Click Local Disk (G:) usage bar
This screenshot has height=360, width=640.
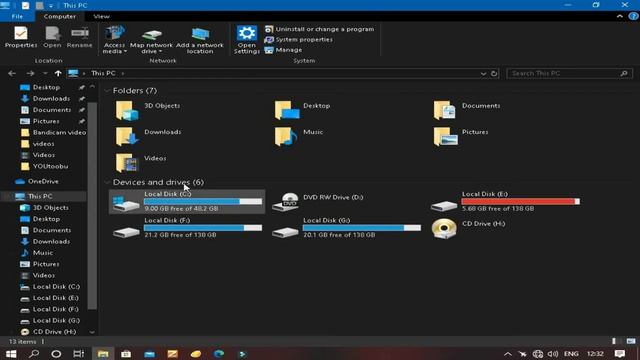click(x=362, y=228)
